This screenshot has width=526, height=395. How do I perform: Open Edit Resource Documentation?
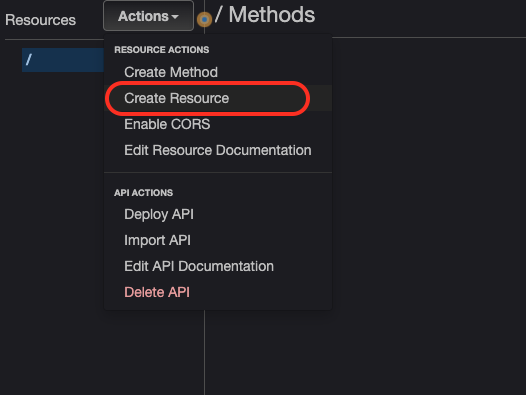pyautogui.click(x=218, y=150)
